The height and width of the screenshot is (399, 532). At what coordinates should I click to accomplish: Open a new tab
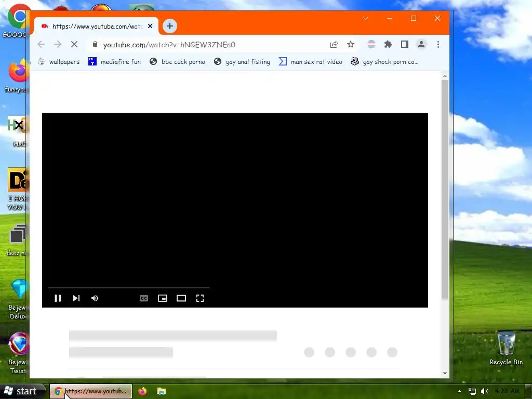click(x=170, y=26)
